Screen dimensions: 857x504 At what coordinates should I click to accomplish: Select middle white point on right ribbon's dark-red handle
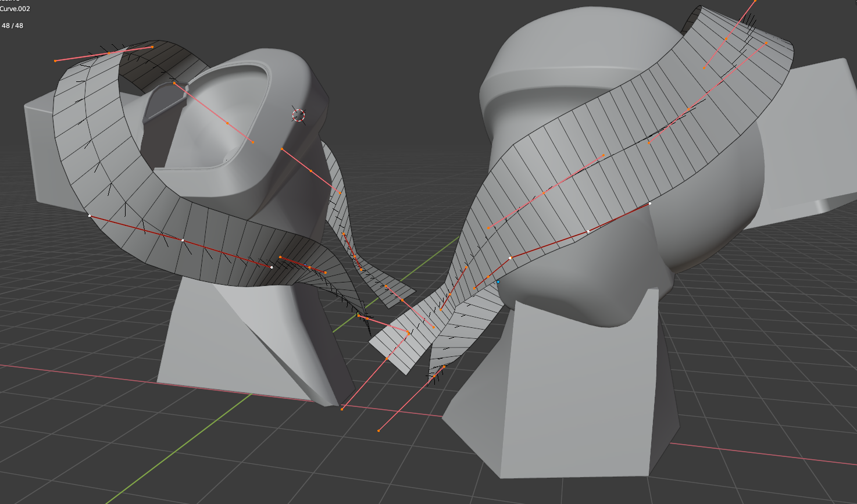[x=588, y=231]
